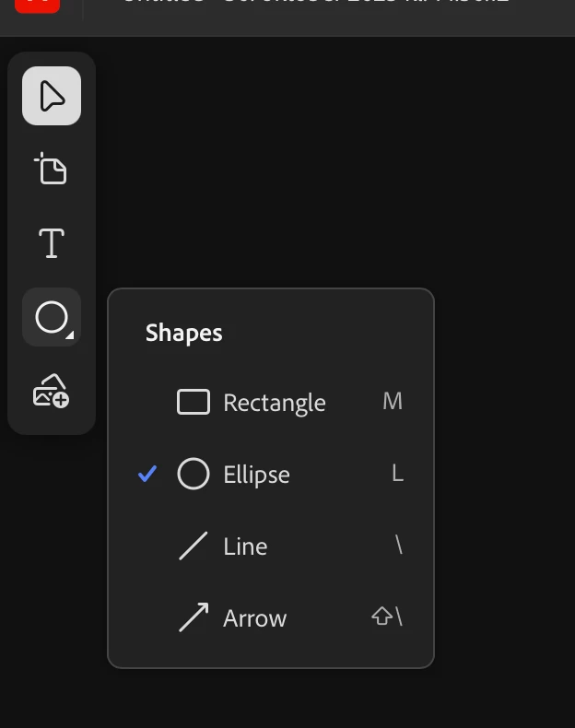Screen dimensions: 575x728
Task: Click the arrow icon in Shapes menu
Action: [x=194, y=617]
